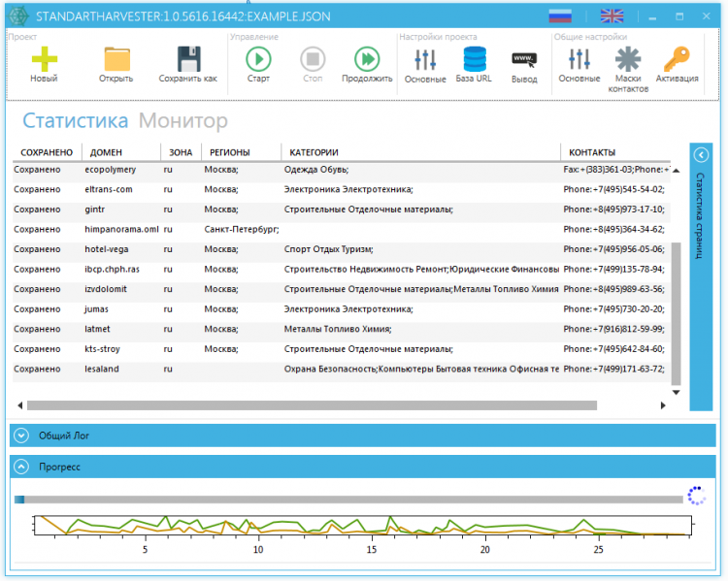Switch language to Russian flag
This screenshot has width=728, height=581.
coord(560,16)
